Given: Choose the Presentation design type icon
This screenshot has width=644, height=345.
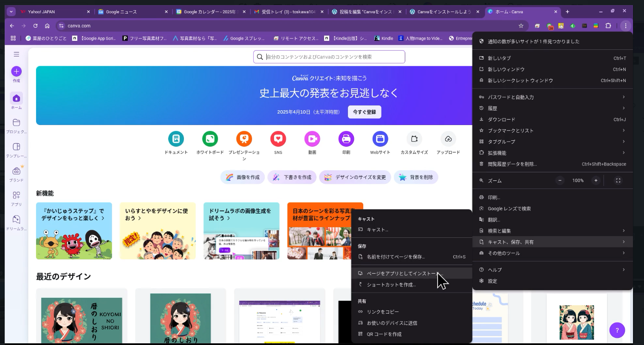Looking at the screenshot, I should (244, 139).
